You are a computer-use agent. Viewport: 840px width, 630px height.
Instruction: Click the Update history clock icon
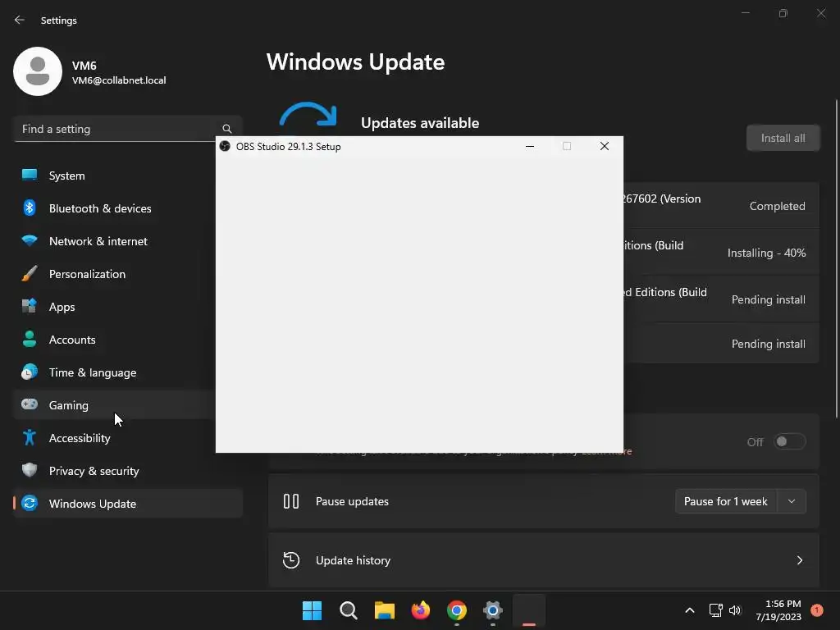[x=291, y=560]
